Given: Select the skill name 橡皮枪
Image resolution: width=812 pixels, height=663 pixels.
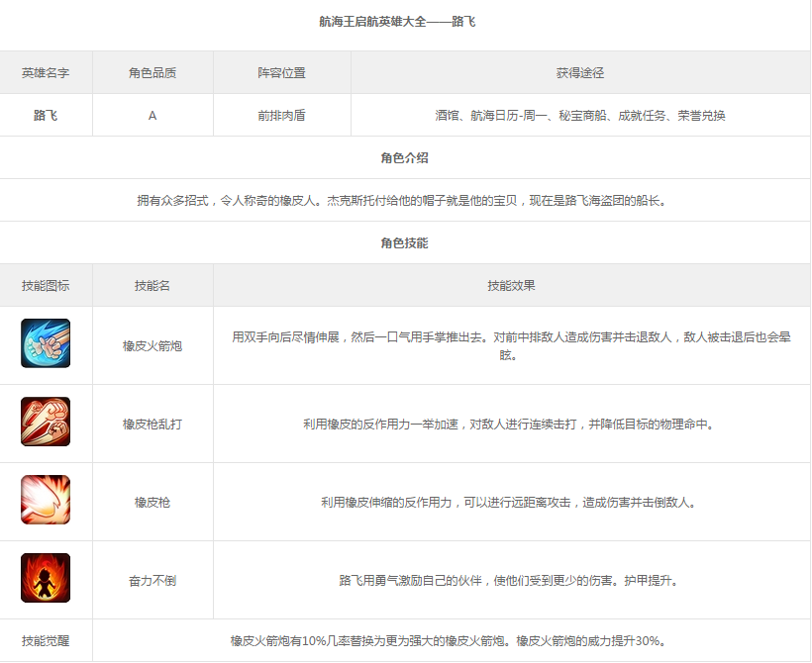Looking at the screenshot, I should point(152,502).
